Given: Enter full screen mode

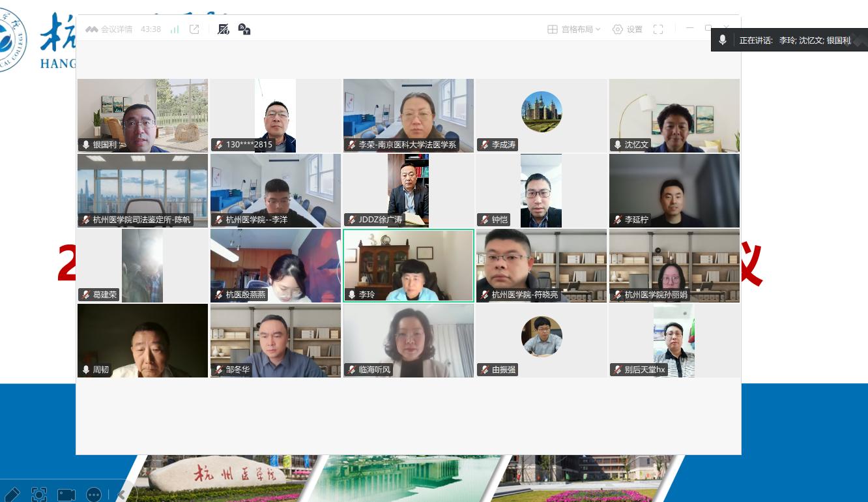Looking at the screenshot, I should click(658, 29).
